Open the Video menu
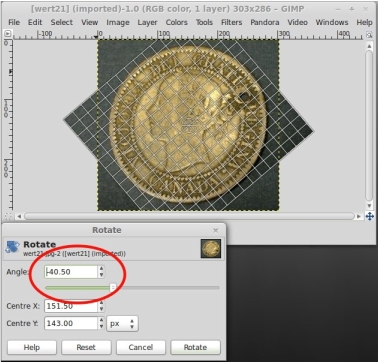 click(297, 22)
